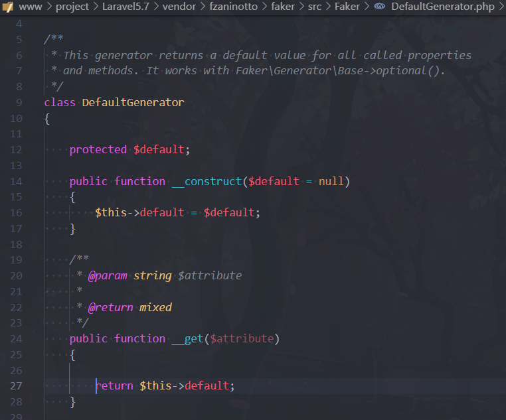This screenshot has height=420, width=506.
Task: Click '@return' tag on line 22
Action: [x=110, y=307]
